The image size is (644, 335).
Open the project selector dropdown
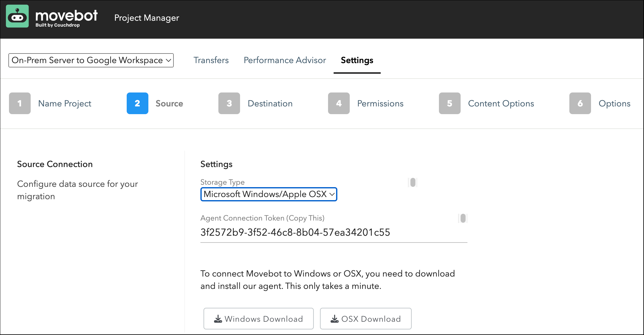pyautogui.click(x=91, y=60)
